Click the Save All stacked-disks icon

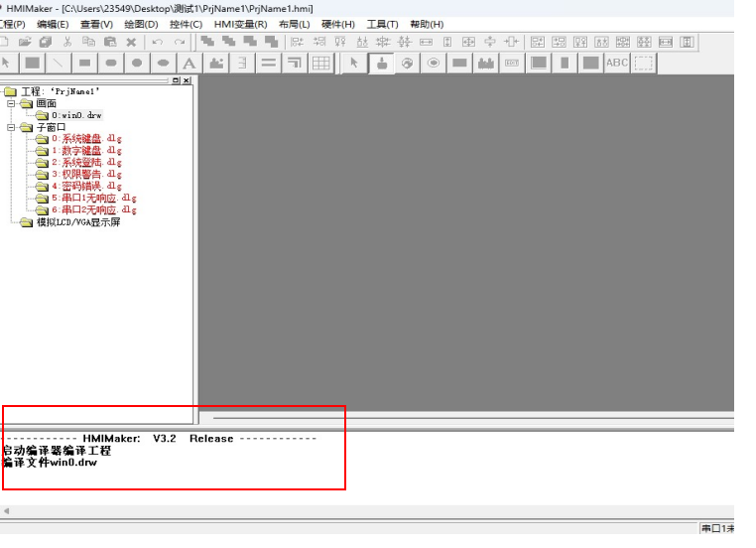tap(46, 42)
